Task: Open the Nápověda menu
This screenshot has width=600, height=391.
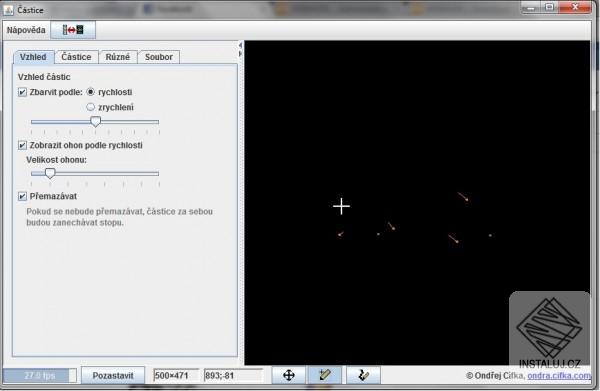Action: [26, 30]
